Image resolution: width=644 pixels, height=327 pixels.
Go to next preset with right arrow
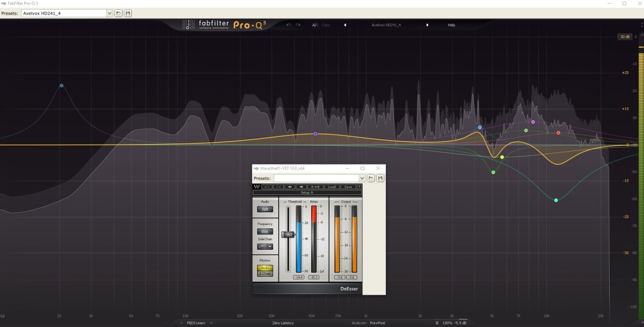pyautogui.click(x=428, y=25)
